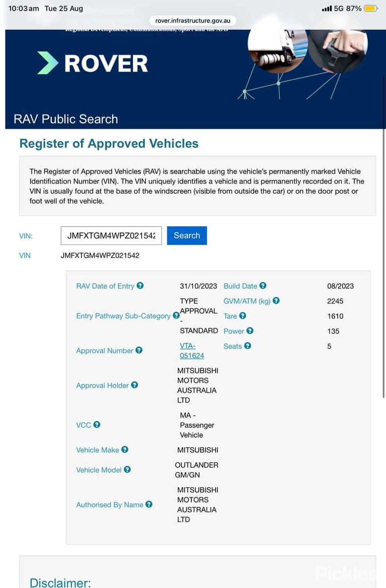Click help icon next to Seats
The image size is (386, 588).
click(248, 346)
